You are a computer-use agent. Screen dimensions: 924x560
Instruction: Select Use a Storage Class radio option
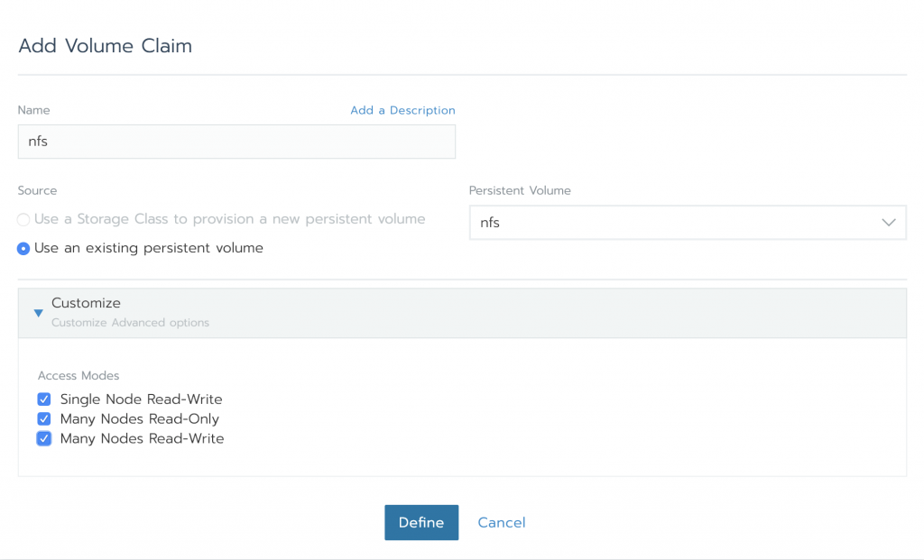(x=23, y=220)
